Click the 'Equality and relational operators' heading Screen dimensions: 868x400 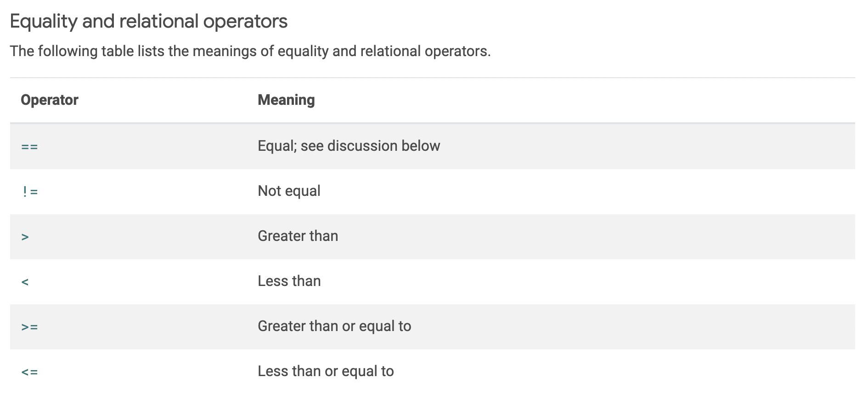click(148, 21)
